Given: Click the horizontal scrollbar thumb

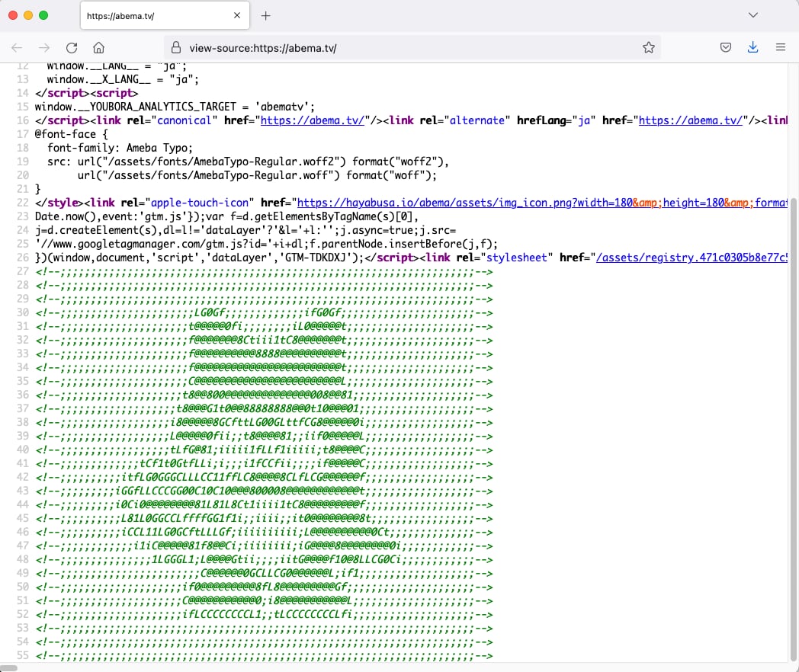Looking at the screenshot, I should click(8, 668).
